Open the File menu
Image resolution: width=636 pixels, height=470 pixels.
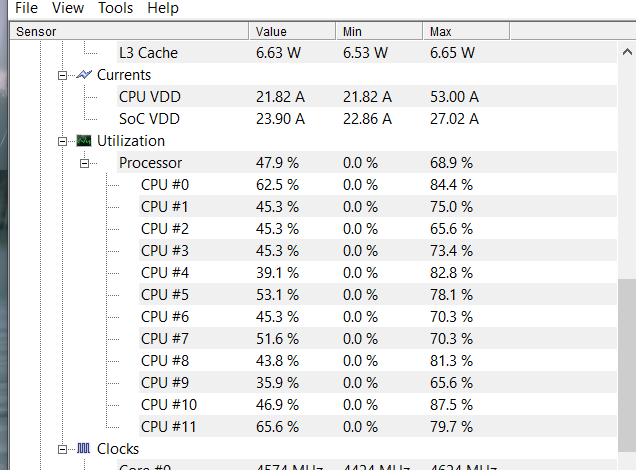26,8
